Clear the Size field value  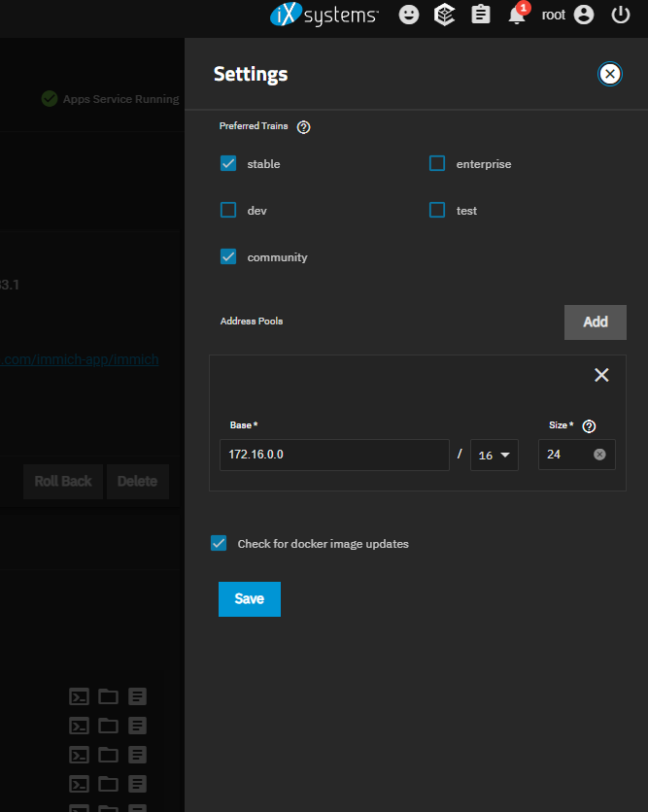[599, 455]
